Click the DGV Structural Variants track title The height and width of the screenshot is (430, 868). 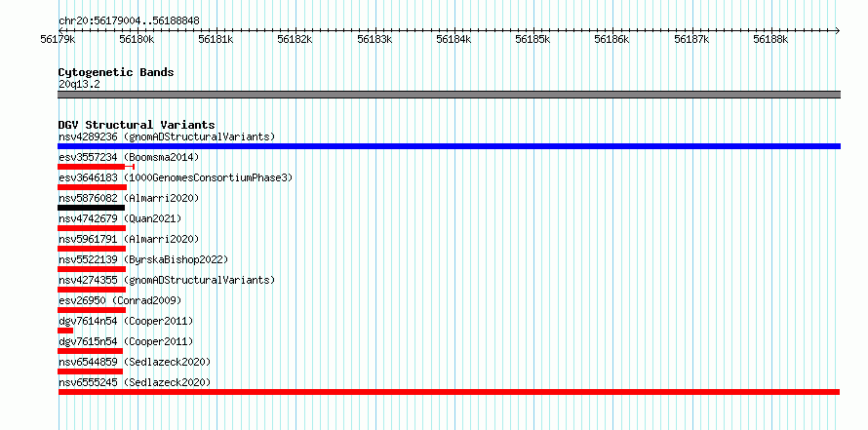137,125
